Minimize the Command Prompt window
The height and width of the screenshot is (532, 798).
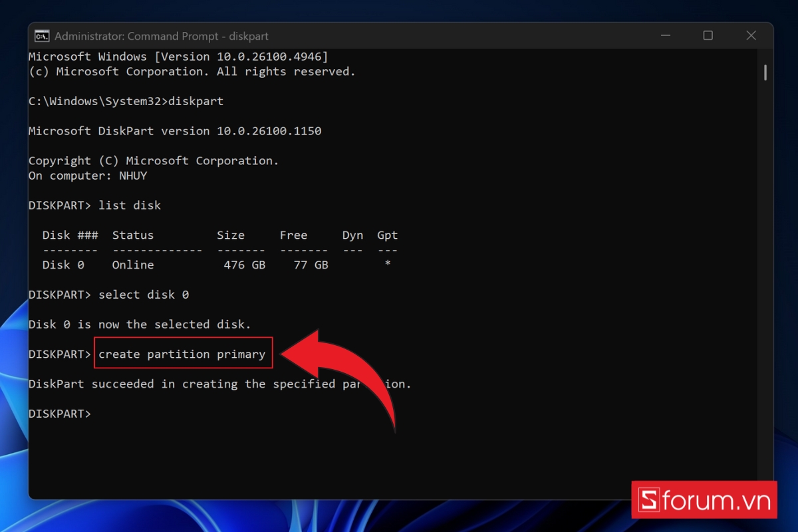pyautogui.click(x=666, y=36)
